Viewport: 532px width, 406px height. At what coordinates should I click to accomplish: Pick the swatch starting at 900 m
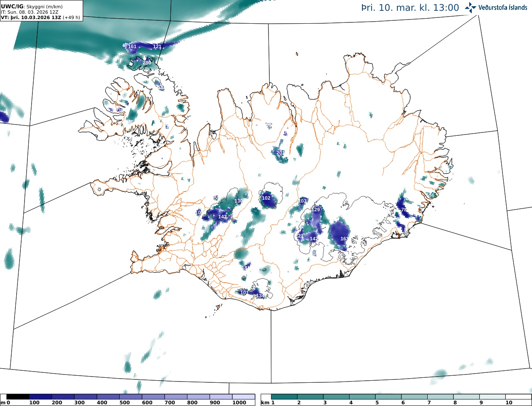[x=221, y=397]
